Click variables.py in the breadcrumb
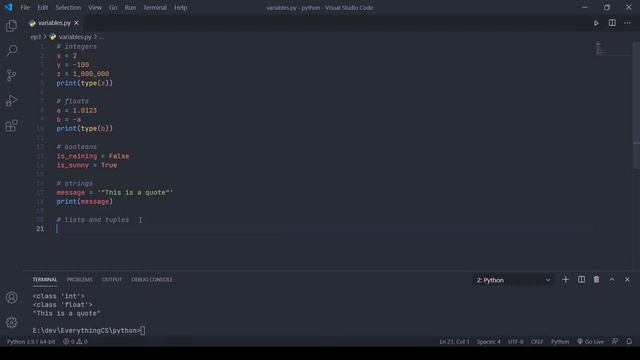The image size is (640, 360). point(75,37)
